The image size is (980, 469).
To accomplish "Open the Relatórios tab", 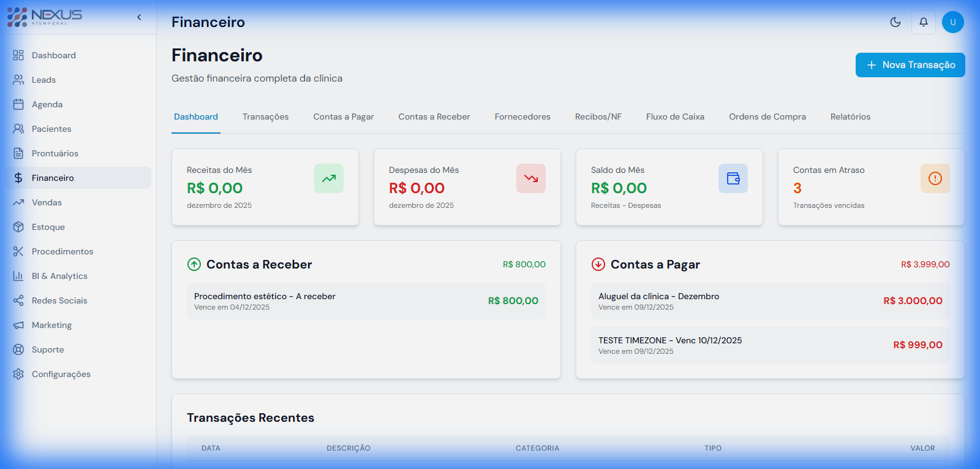I will (851, 116).
